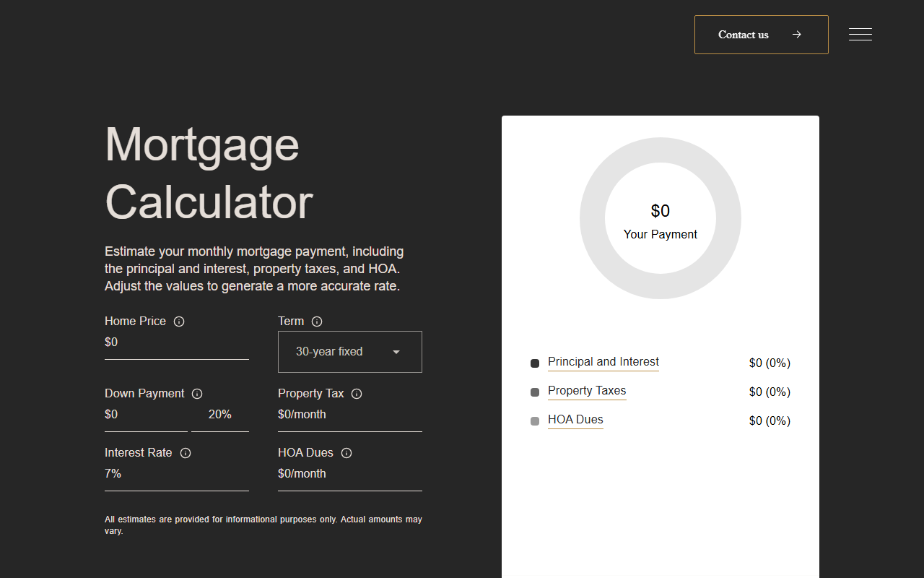Click the Property Tax info icon

(x=357, y=394)
